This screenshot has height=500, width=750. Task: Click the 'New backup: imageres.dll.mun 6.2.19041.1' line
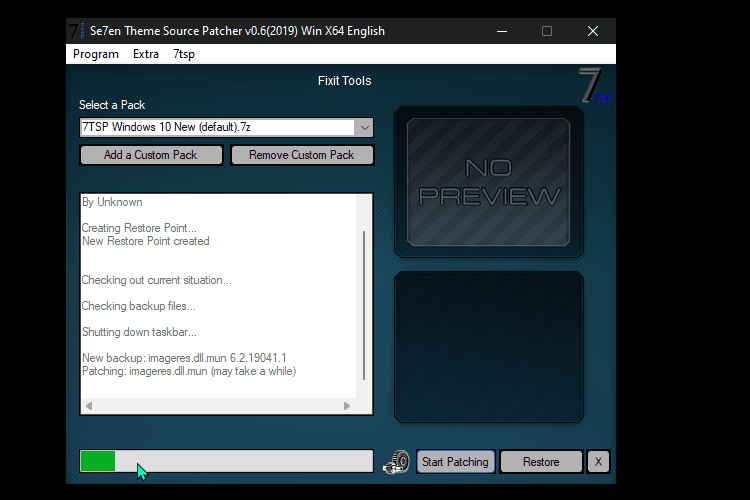tap(184, 358)
